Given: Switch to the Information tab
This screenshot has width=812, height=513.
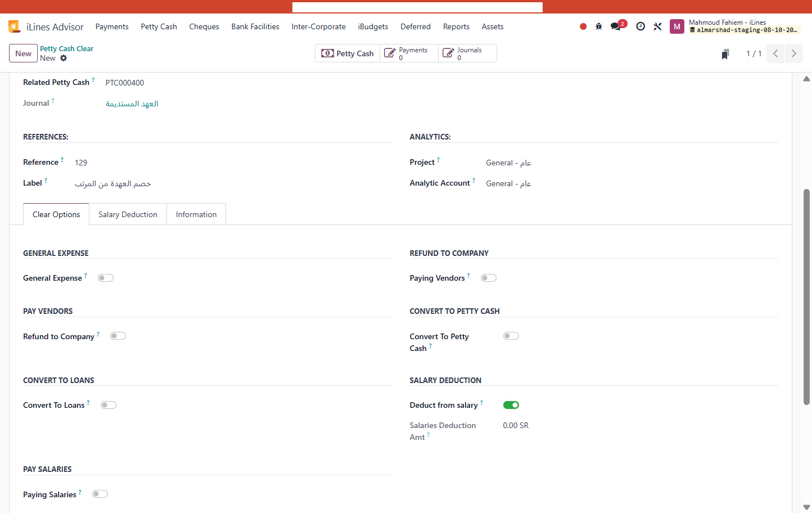Looking at the screenshot, I should [x=196, y=214].
